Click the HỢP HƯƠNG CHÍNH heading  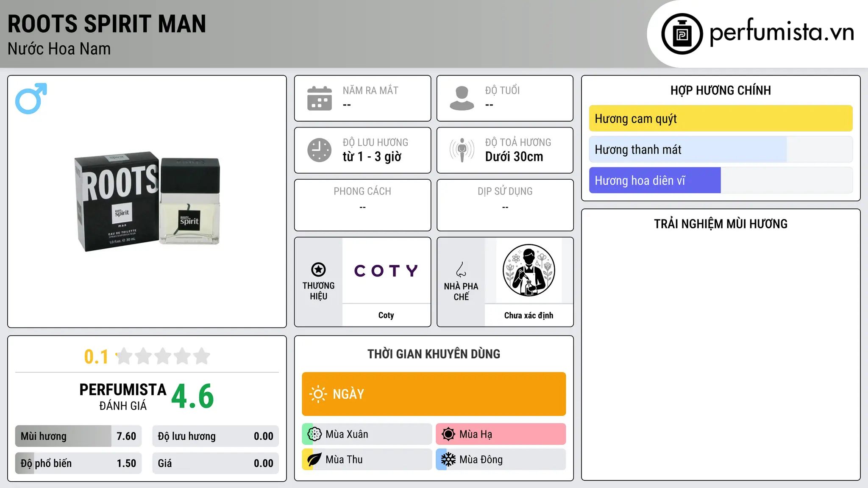coord(721,90)
